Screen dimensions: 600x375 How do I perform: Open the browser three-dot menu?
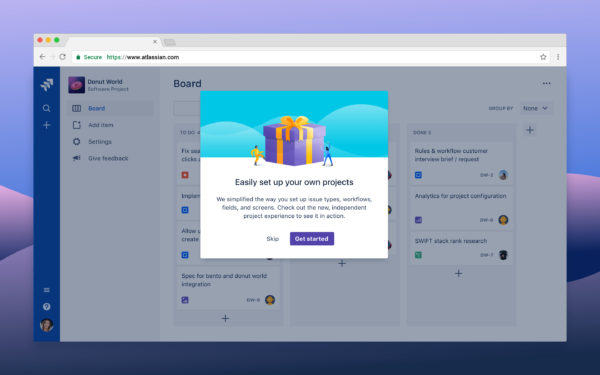(558, 57)
